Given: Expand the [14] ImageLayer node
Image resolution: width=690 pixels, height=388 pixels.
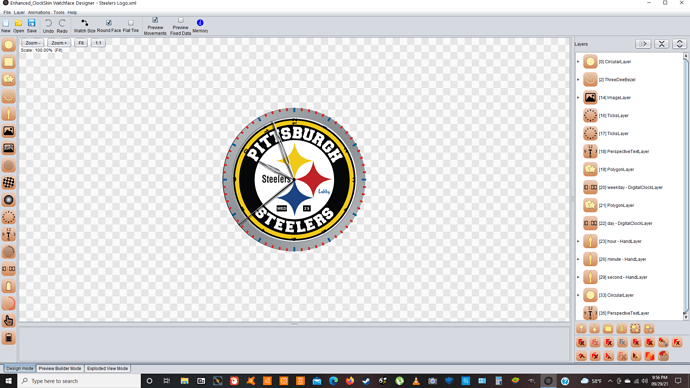Looking at the screenshot, I should coord(578,98).
